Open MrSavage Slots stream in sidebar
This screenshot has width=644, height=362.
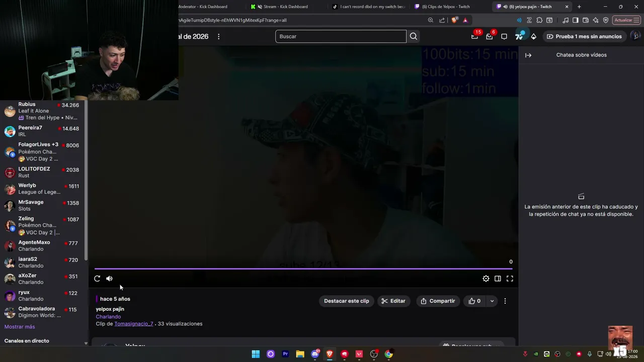pyautogui.click(x=42, y=206)
